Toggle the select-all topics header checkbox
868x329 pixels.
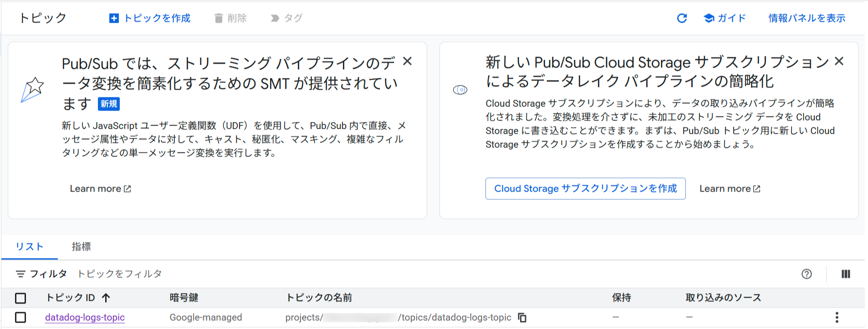[x=20, y=298]
